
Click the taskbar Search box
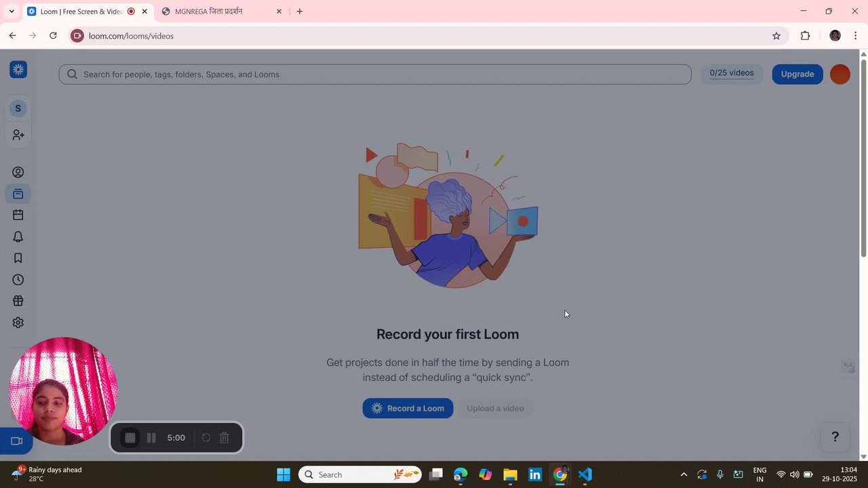pyautogui.click(x=360, y=474)
